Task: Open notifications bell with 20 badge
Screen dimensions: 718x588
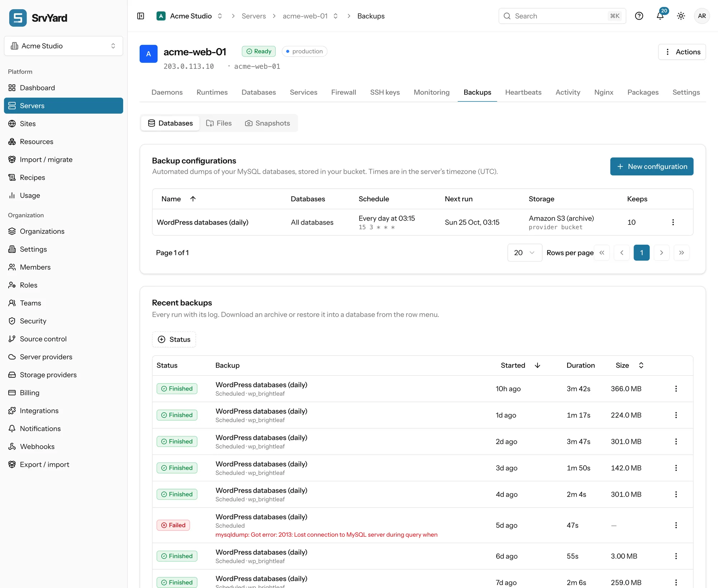Action: click(x=660, y=16)
